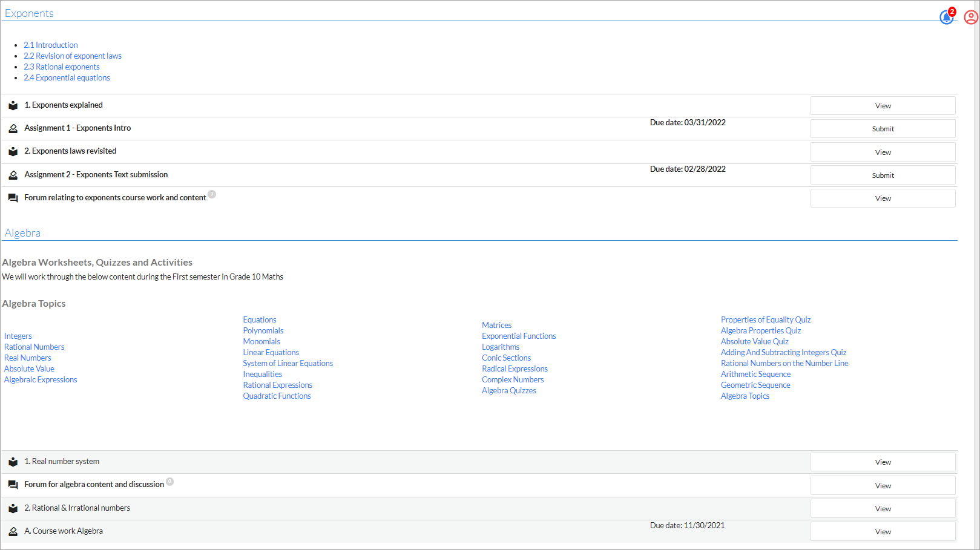Open Adding And Subtracting Integers Quiz
The height and width of the screenshot is (550, 980).
coord(784,353)
